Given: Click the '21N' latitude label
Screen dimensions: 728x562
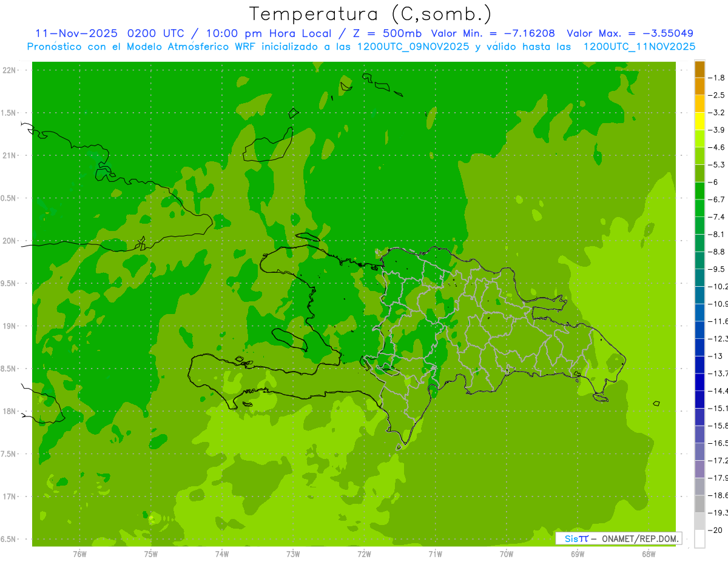Looking at the screenshot, I should tap(9, 156).
